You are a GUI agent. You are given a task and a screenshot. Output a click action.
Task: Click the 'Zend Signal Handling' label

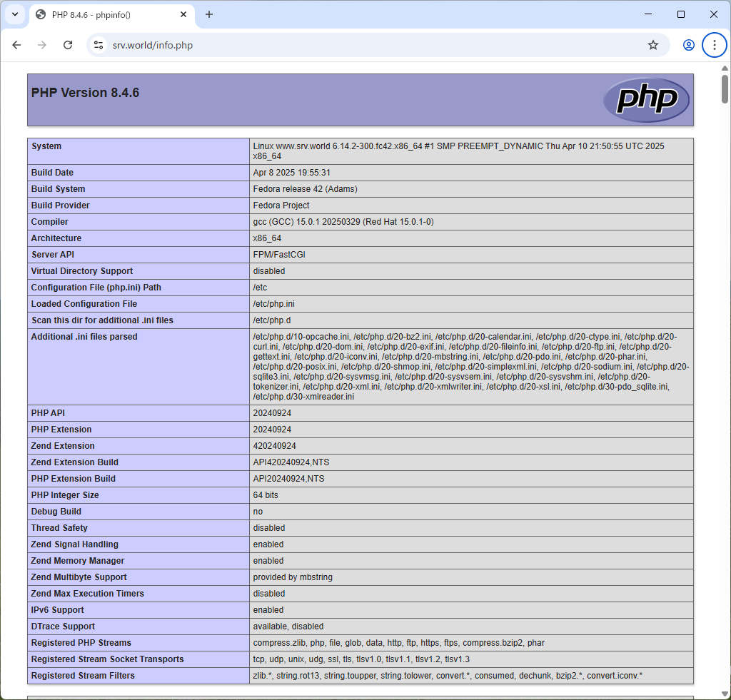pyautogui.click(x=74, y=544)
